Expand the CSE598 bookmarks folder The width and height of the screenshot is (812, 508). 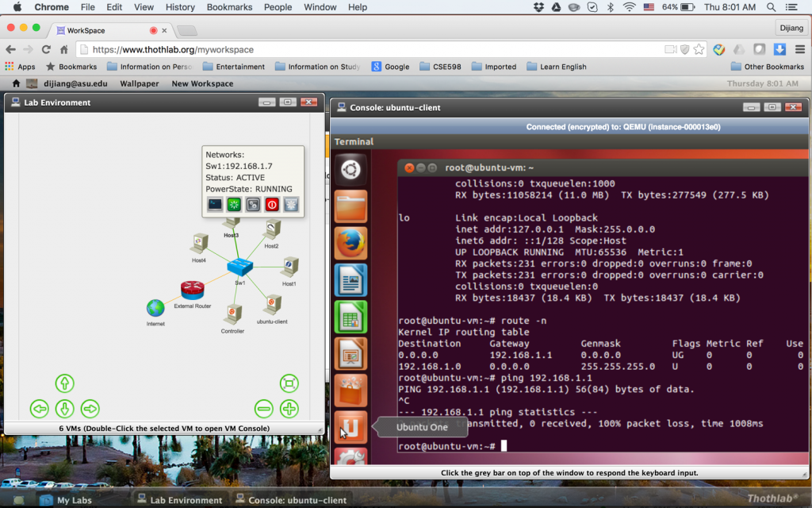pyautogui.click(x=445, y=67)
